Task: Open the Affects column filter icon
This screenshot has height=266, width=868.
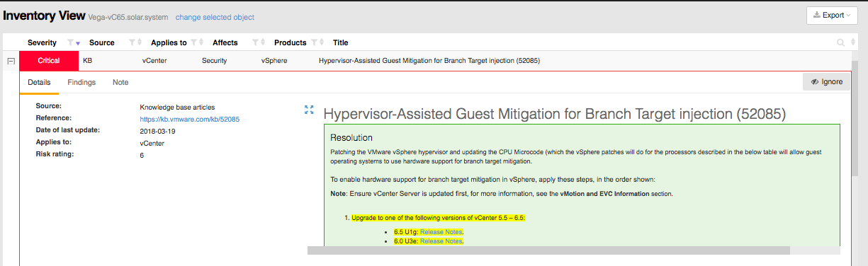Action: click(256, 43)
